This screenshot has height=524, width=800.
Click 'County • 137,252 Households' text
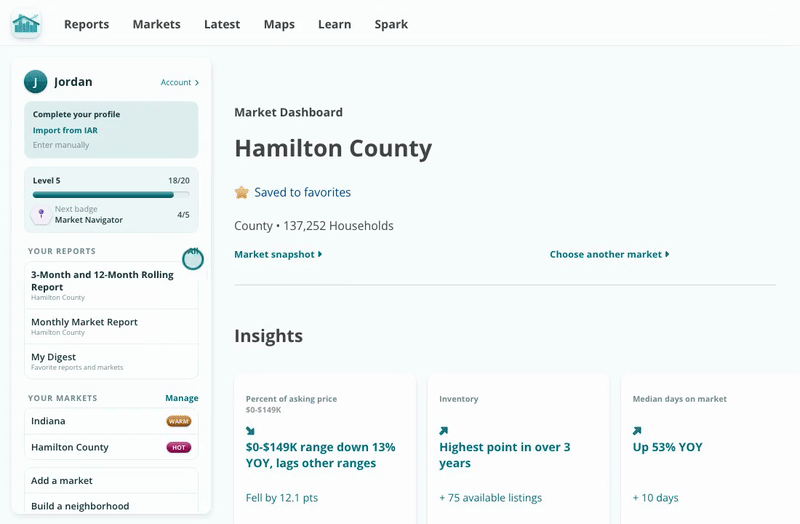[x=314, y=226]
